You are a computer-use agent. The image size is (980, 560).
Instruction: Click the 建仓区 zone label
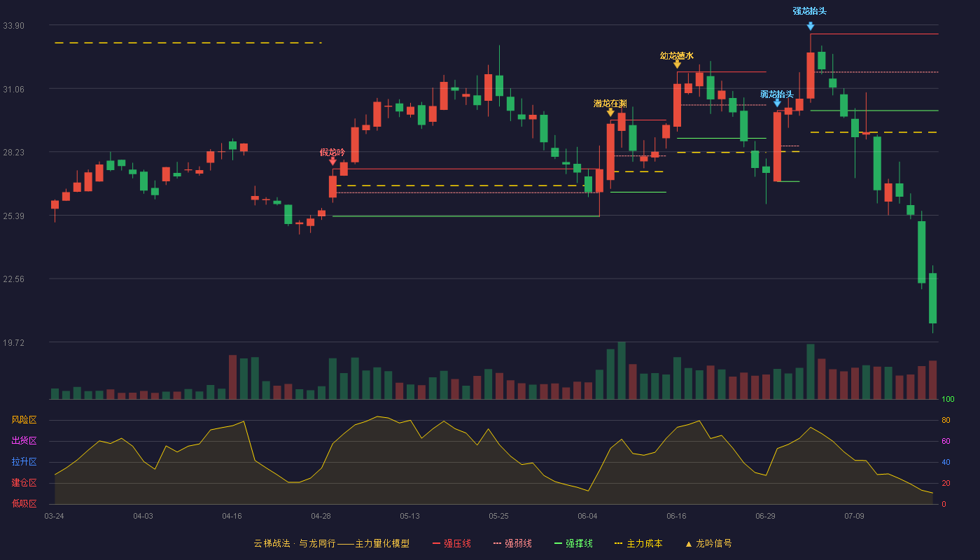coord(24,483)
